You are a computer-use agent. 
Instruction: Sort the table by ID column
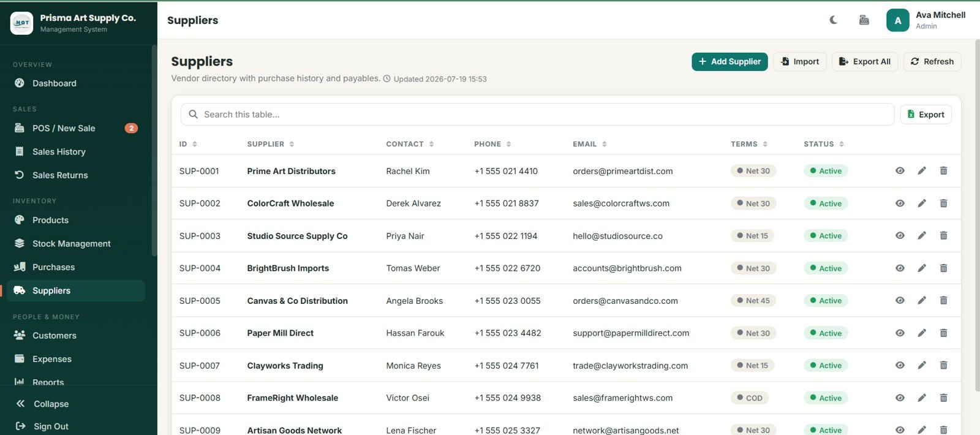pyautogui.click(x=188, y=144)
